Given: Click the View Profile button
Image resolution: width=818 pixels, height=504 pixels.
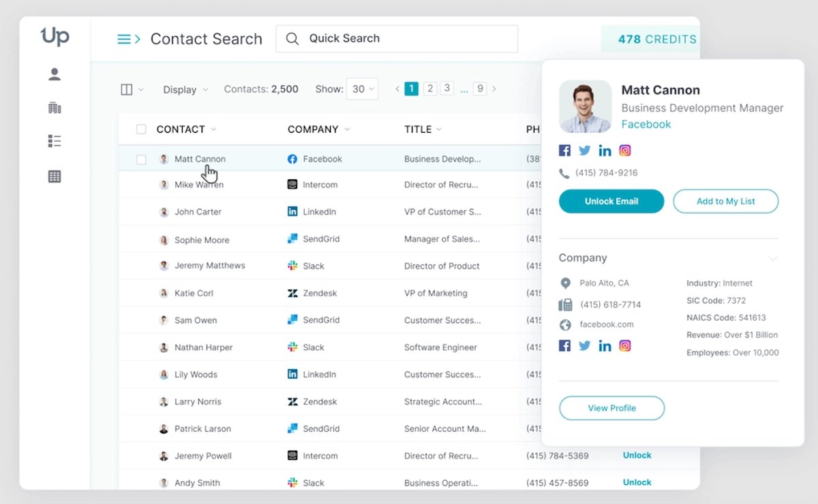Looking at the screenshot, I should [611, 408].
